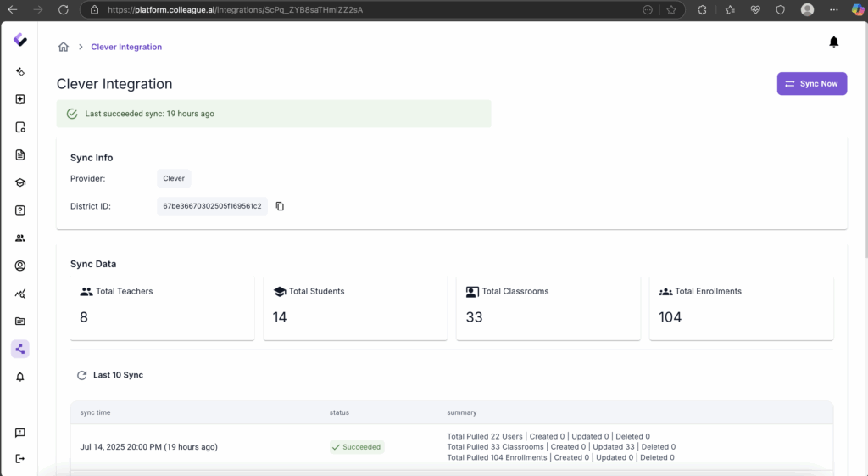Viewport: 868px width, 476px height.
Task: Click the Clever Integration breadcrumb link
Action: (x=126, y=47)
